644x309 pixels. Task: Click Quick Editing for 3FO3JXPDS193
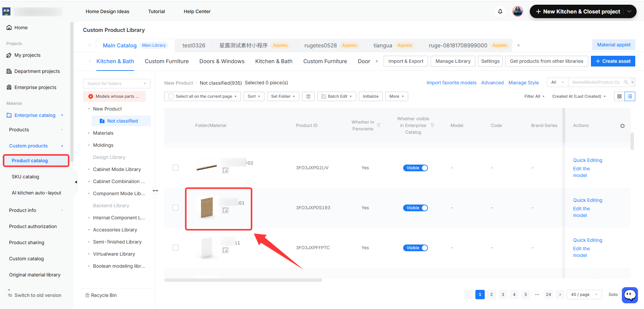[588, 200]
